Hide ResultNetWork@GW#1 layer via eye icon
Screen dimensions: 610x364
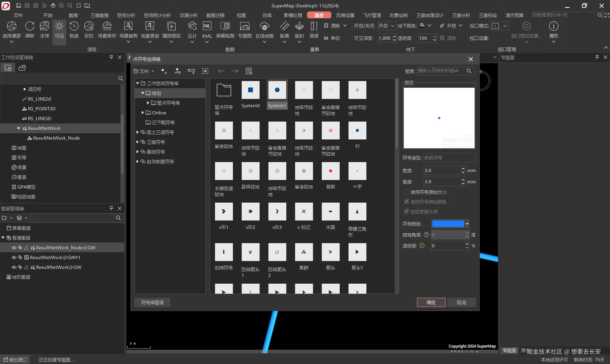[14, 257]
